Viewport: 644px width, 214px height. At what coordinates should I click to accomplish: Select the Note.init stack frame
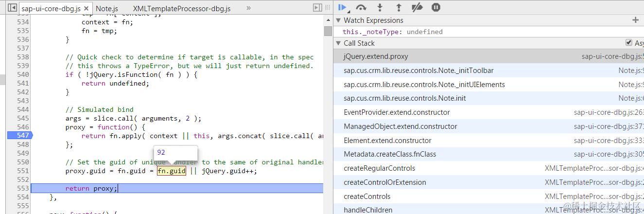click(x=488, y=98)
